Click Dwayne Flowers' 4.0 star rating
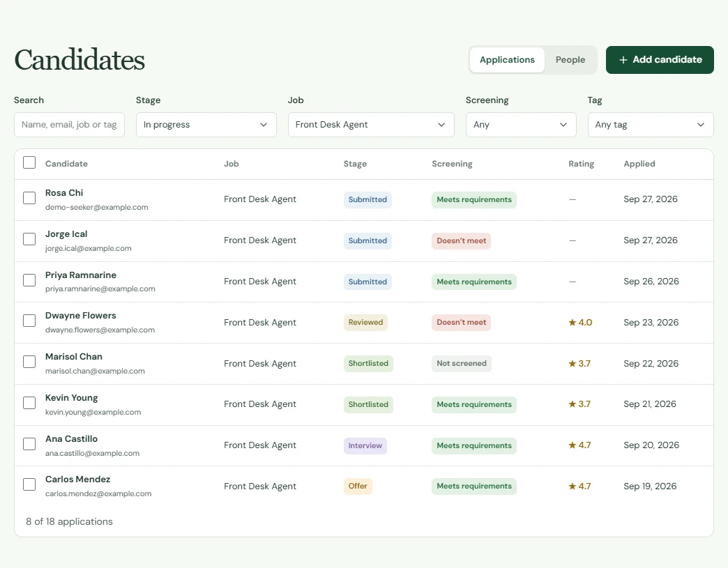Image resolution: width=728 pixels, height=568 pixels. tap(580, 323)
